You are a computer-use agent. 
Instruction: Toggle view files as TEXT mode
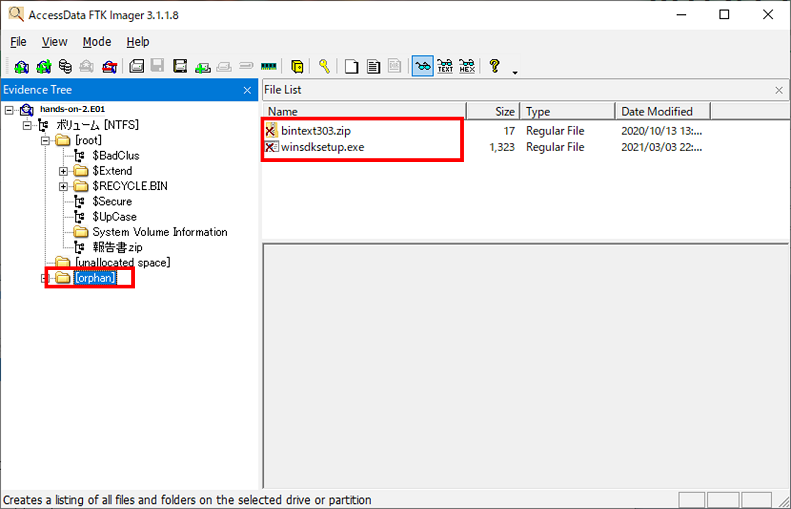point(445,66)
